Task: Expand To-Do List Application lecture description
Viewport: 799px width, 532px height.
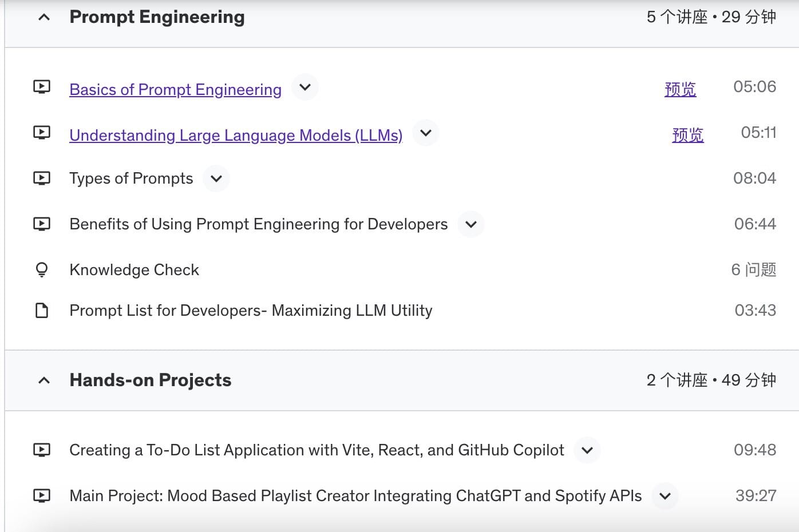Action: coord(587,450)
